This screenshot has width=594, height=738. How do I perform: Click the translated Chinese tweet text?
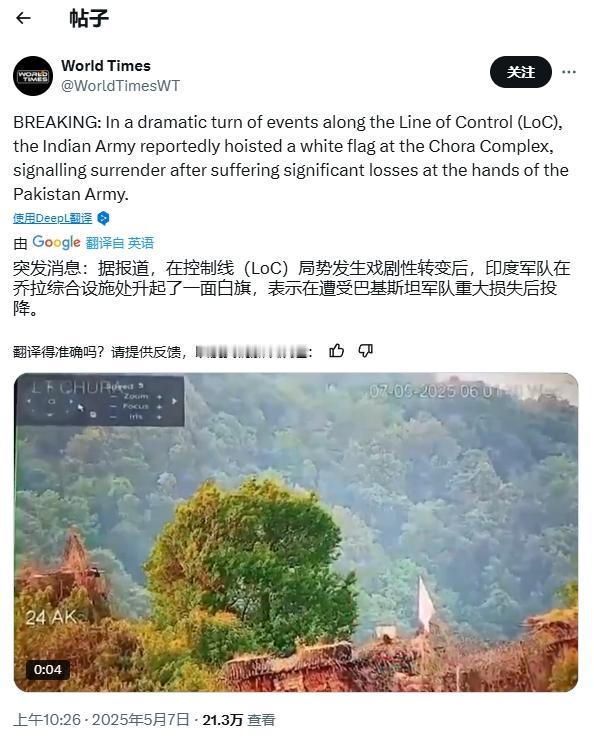pos(291,288)
